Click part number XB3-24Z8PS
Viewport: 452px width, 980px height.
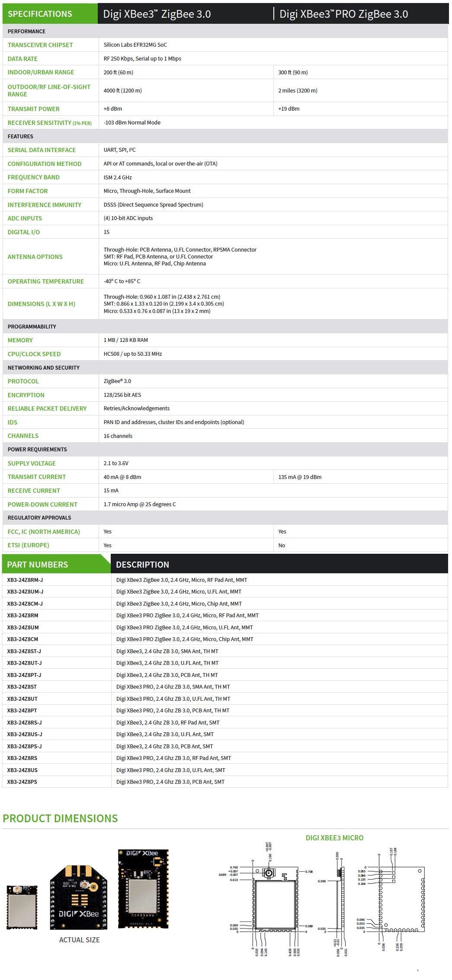click(22, 782)
